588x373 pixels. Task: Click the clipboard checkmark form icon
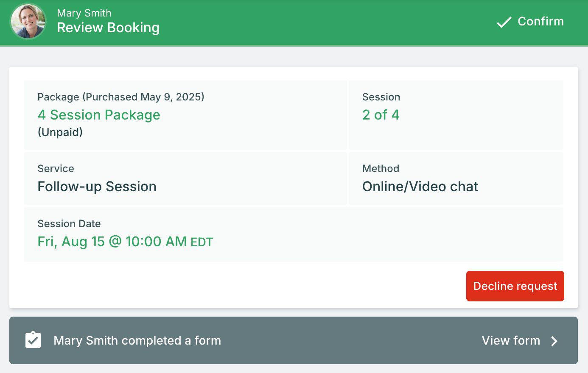click(33, 340)
